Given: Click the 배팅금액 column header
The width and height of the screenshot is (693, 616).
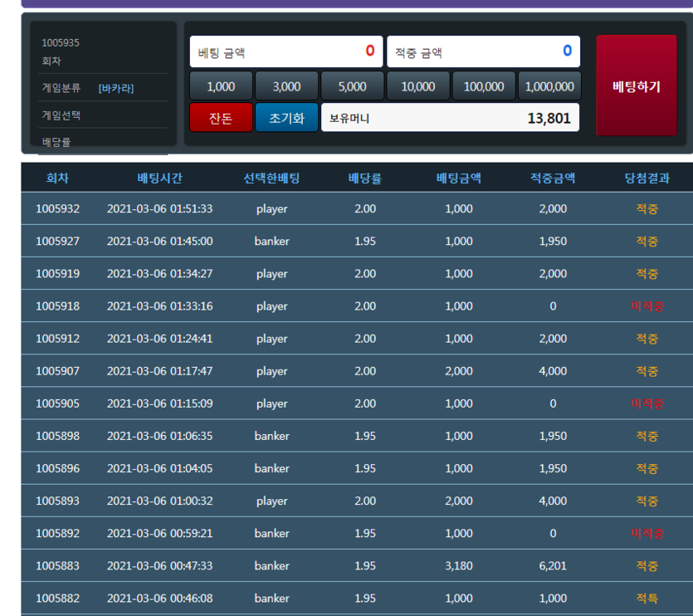Looking at the screenshot, I should pos(459,178).
